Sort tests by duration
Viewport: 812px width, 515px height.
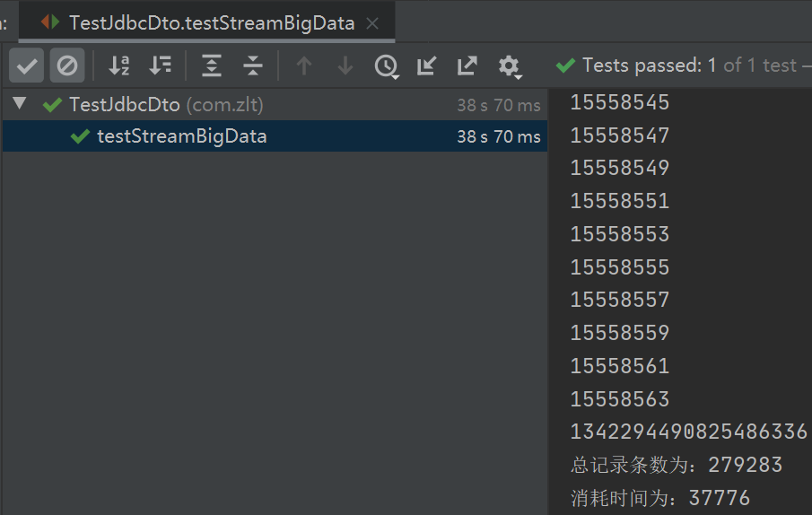coord(160,65)
